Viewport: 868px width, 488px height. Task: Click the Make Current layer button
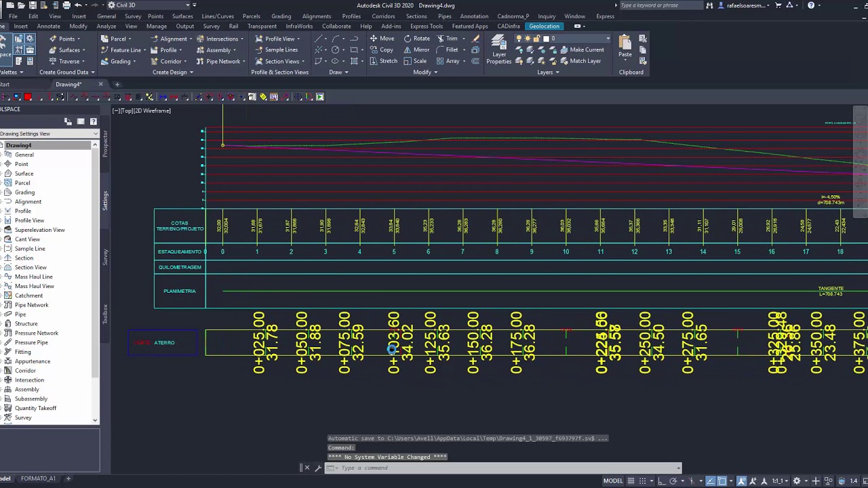pos(582,49)
